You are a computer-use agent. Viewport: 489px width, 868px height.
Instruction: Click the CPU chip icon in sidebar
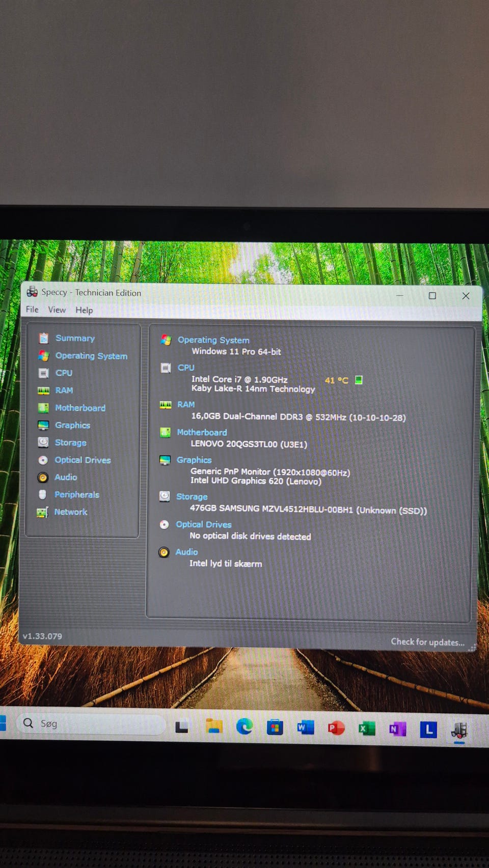[44, 373]
